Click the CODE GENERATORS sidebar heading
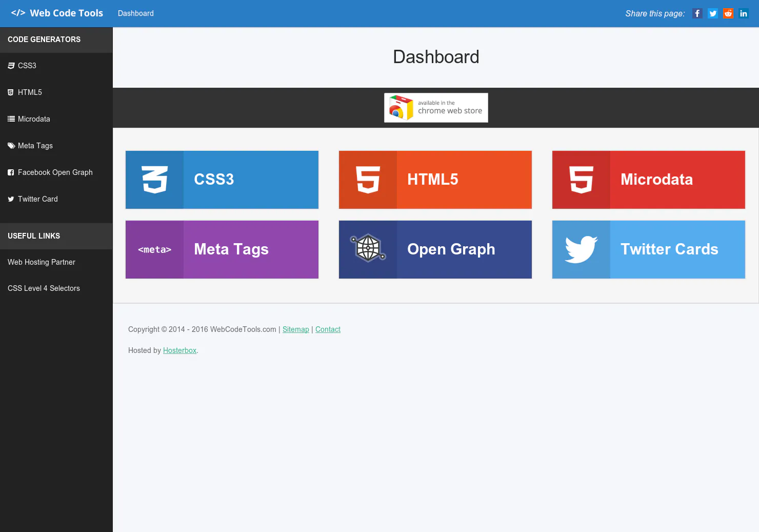This screenshot has width=759, height=532. tap(44, 40)
